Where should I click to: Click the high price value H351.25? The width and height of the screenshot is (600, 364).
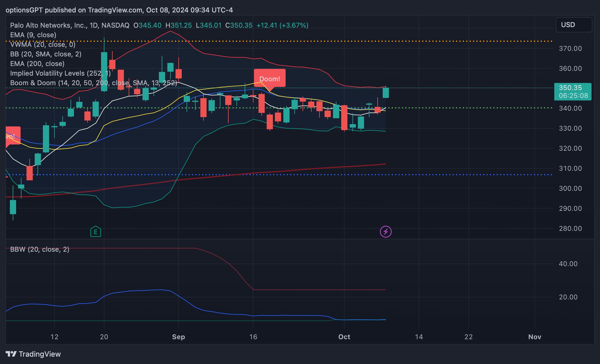tap(179, 25)
